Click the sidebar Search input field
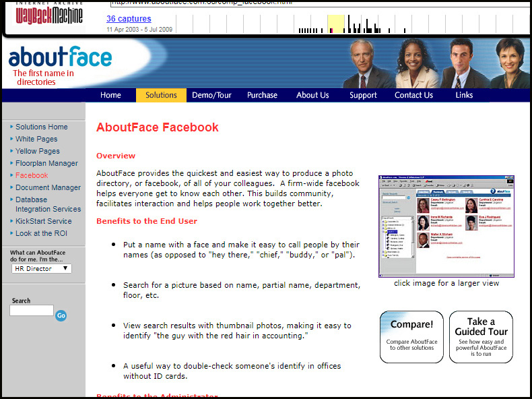Image resolution: width=532 pixels, height=399 pixels. click(32, 311)
